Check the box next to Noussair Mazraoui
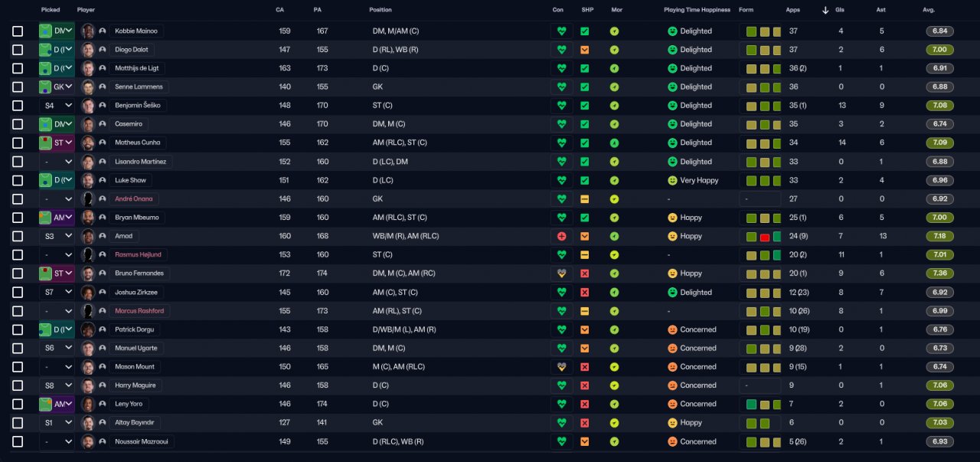The image size is (980, 462). click(x=18, y=441)
